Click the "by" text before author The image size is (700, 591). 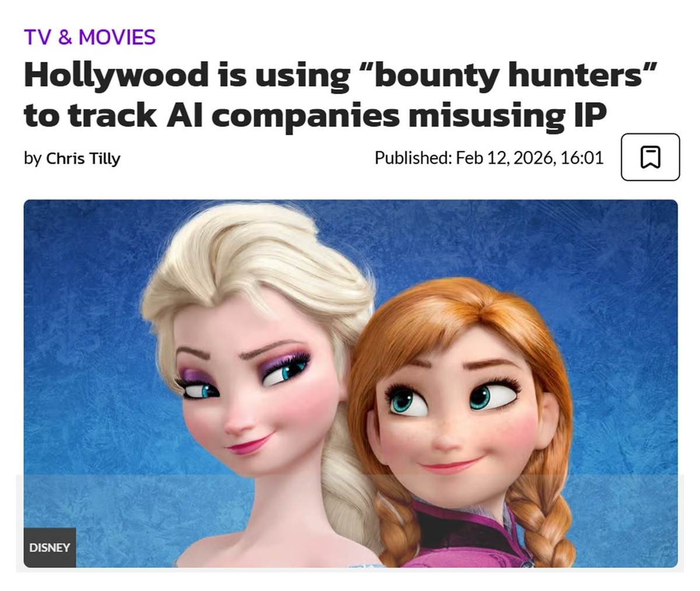pos(33,158)
